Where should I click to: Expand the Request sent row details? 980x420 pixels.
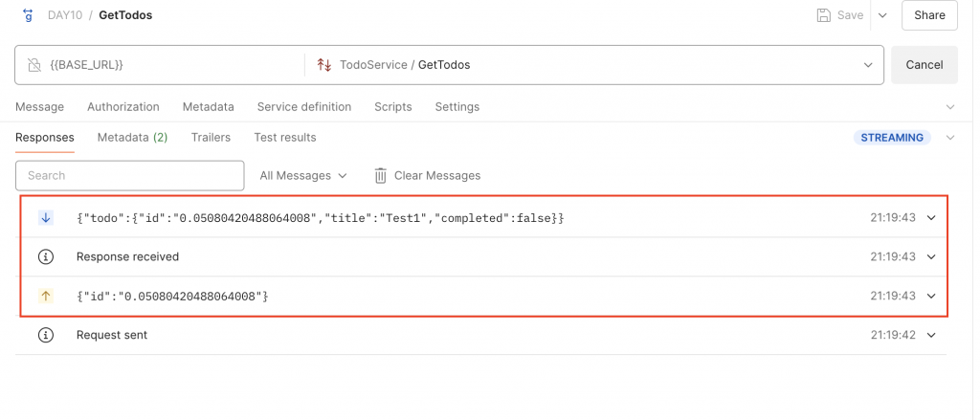[x=931, y=336]
